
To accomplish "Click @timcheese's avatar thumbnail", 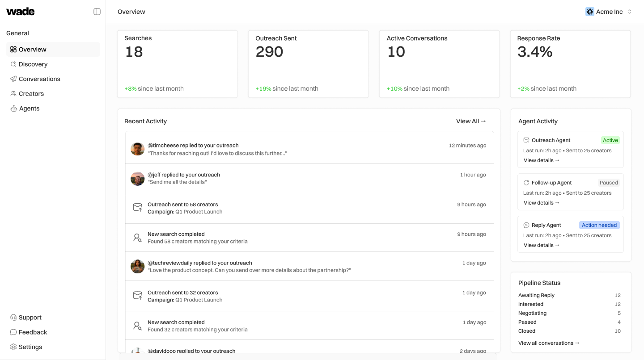I will [137, 149].
